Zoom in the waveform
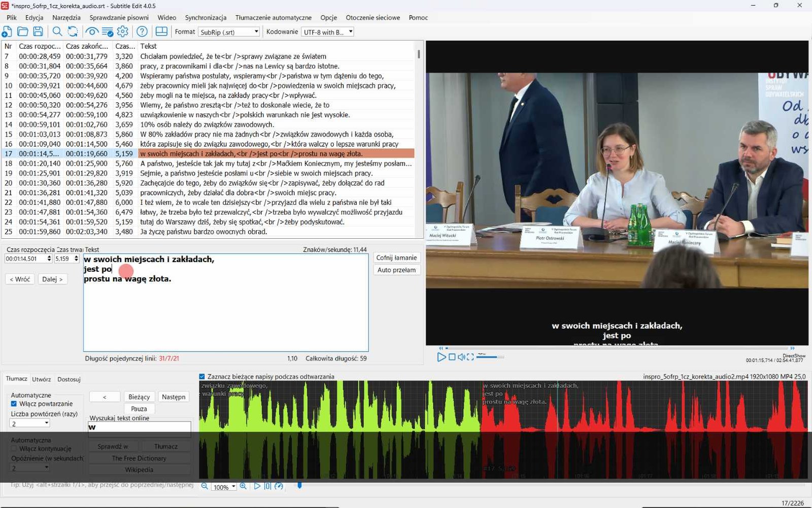The height and width of the screenshot is (508, 812). pos(244,486)
